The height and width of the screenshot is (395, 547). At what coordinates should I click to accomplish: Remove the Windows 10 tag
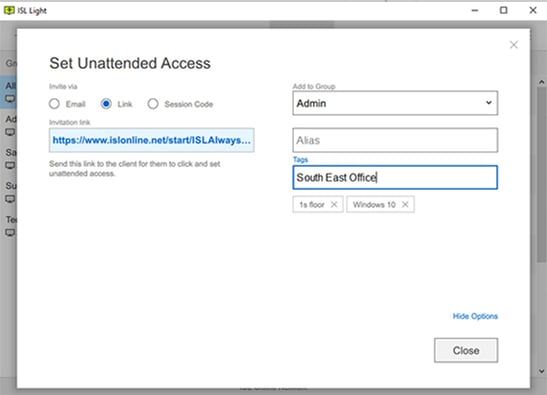[x=405, y=204]
